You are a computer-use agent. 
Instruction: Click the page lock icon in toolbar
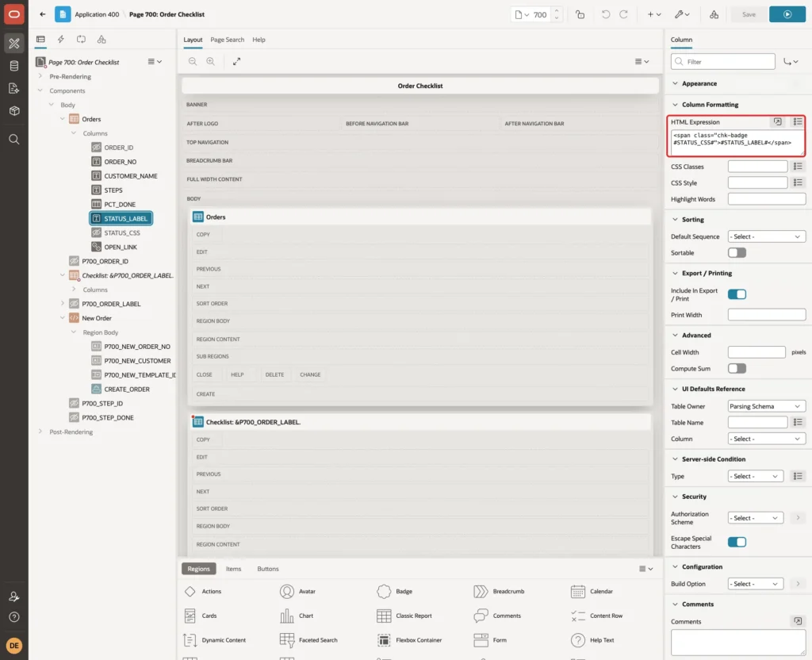pyautogui.click(x=580, y=14)
